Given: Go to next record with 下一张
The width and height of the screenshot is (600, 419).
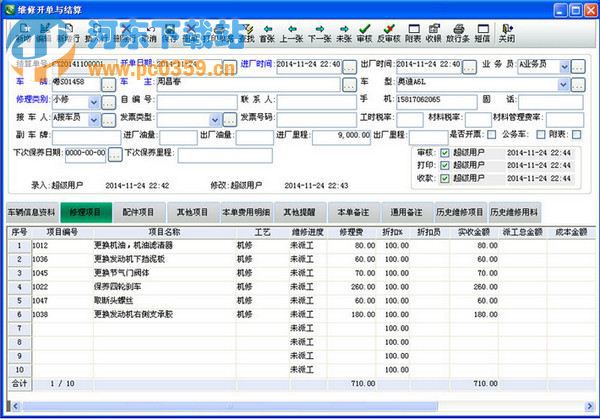Looking at the screenshot, I should point(320,33).
